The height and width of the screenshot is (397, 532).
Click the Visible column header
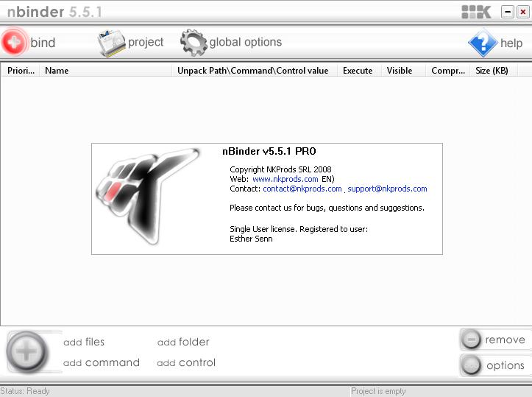point(403,70)
